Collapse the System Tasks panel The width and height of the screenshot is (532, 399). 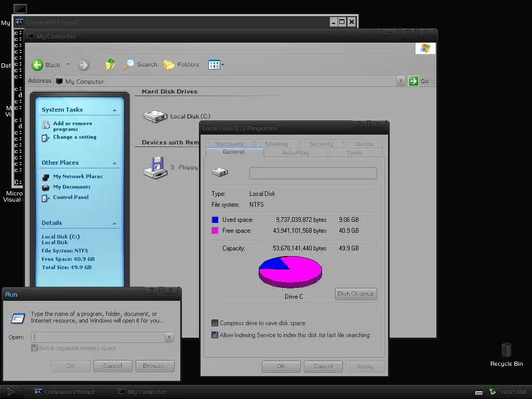point(115,110)
